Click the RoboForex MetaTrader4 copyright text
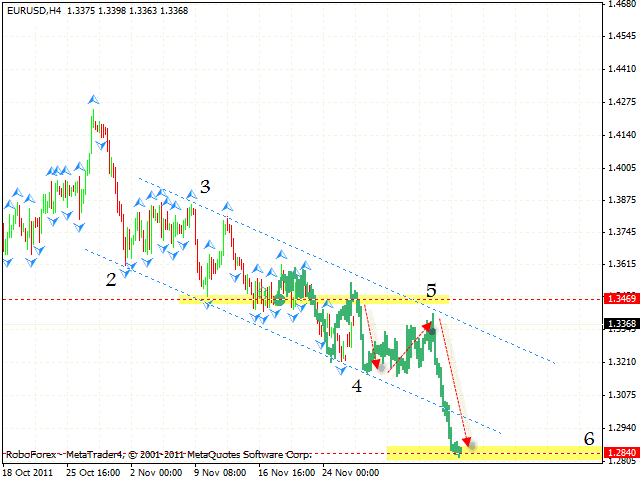 point(158,453)
